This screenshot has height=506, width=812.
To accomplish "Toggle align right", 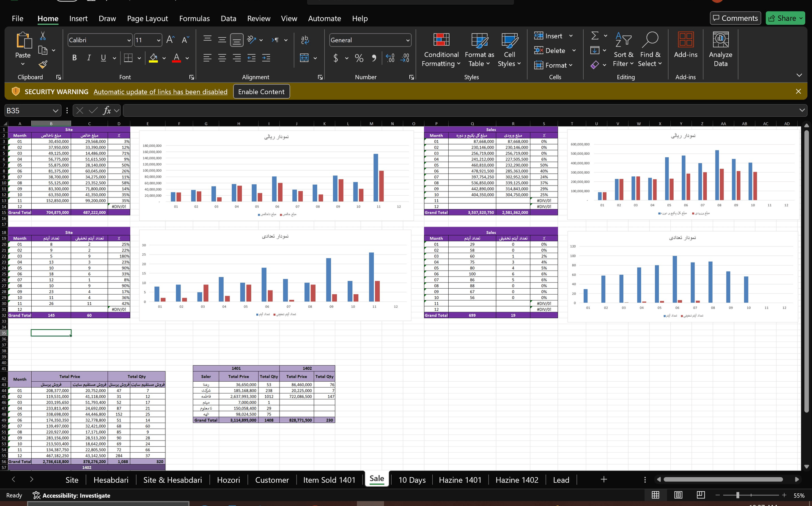I will 237,58.
